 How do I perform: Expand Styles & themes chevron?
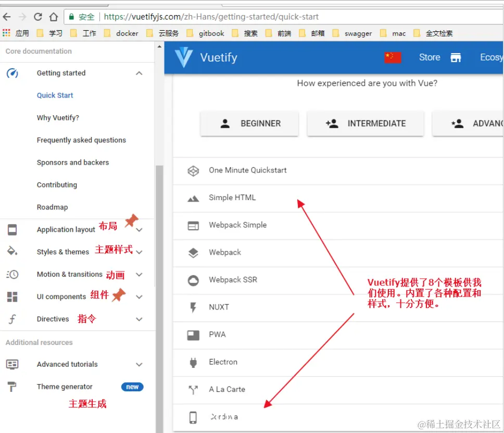point(139,252)
